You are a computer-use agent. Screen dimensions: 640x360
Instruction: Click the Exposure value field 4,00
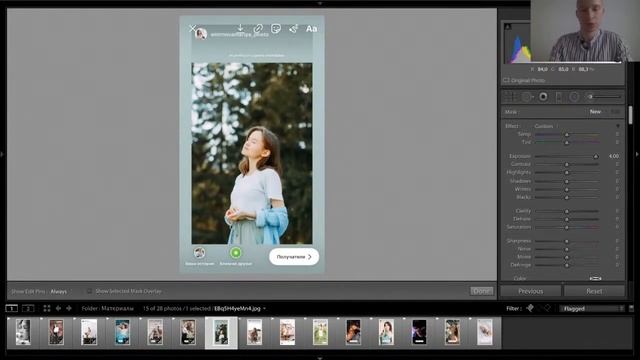pos(613,156)
